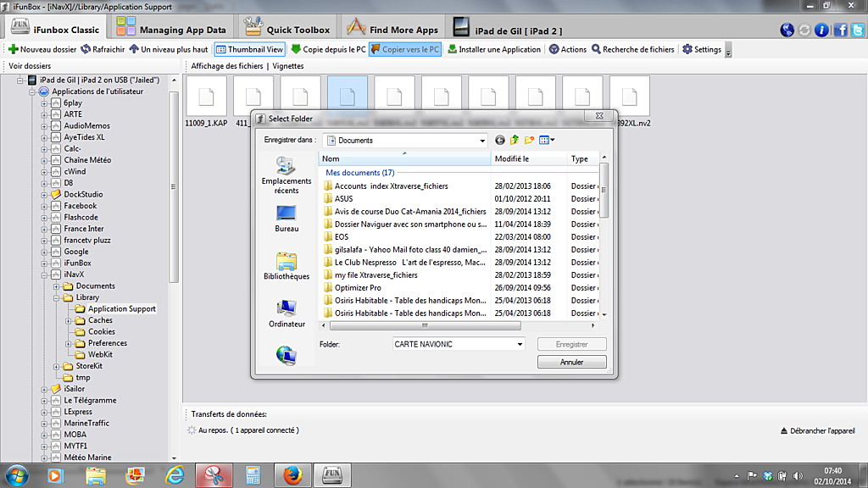Go back using dialog's back arrow icon

click(x=500, y=140)
